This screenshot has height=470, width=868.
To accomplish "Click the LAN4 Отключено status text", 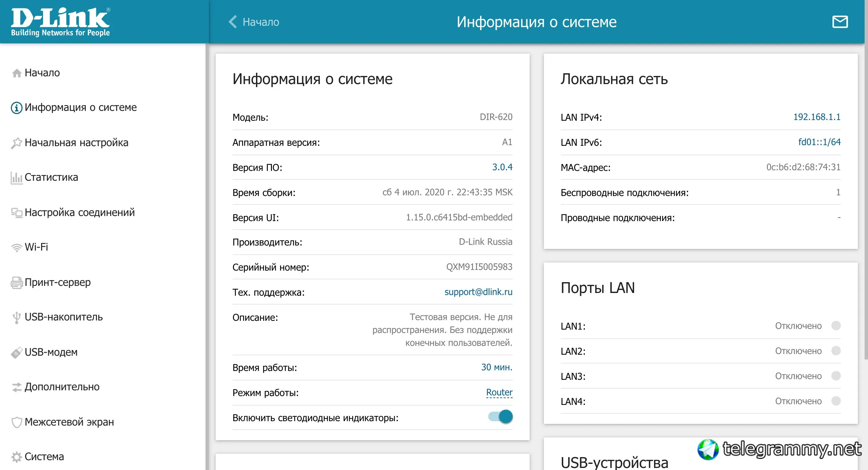I will coord(798,401).
